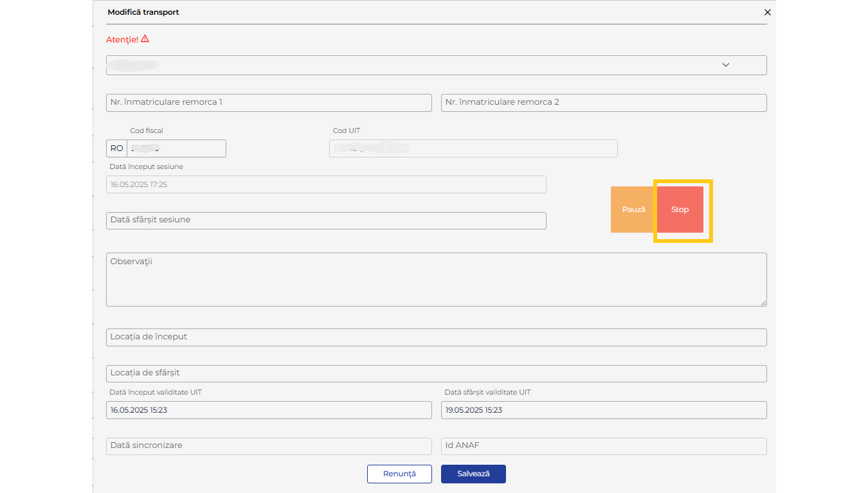Cancel with the Renunță button
The image size is (868, 493).
tap(399, 474)
